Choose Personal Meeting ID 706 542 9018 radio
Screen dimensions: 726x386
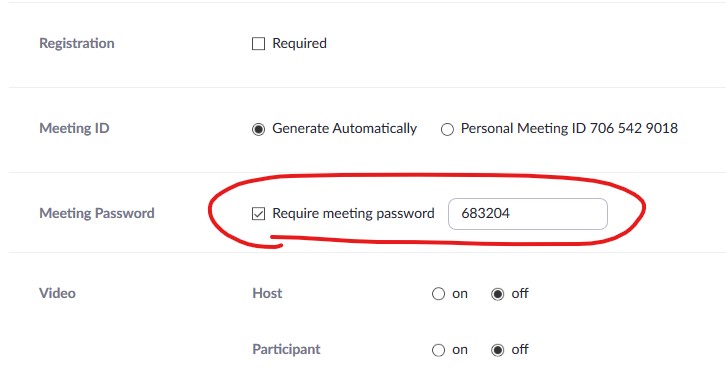(x=447, y=129)
